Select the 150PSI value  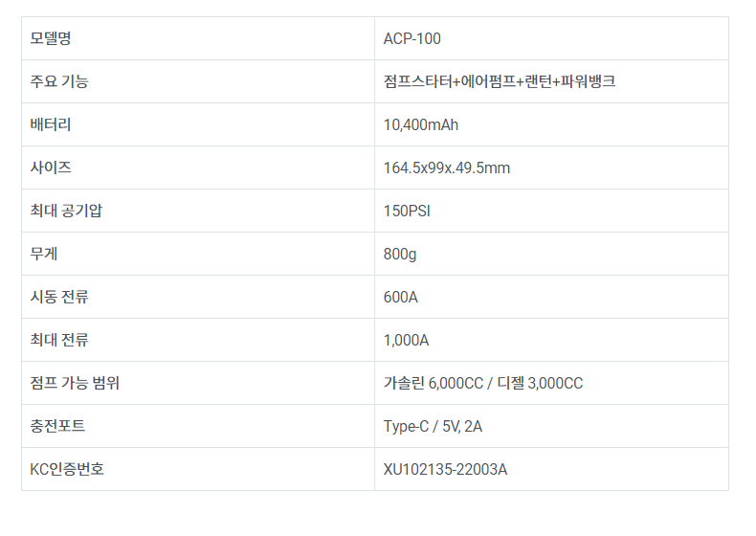click(x=407, y=211)
